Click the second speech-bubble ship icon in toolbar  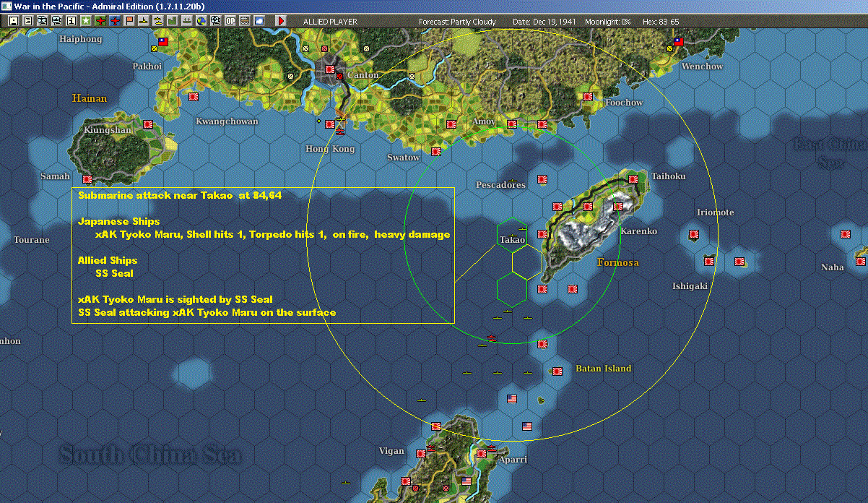pyautogui.click(x=56, y=22)
